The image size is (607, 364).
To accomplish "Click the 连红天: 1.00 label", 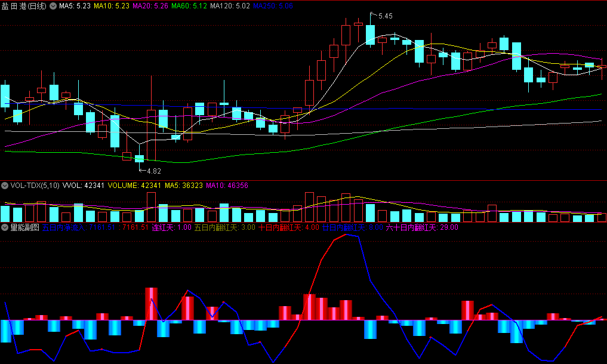I will pos(171,227).
